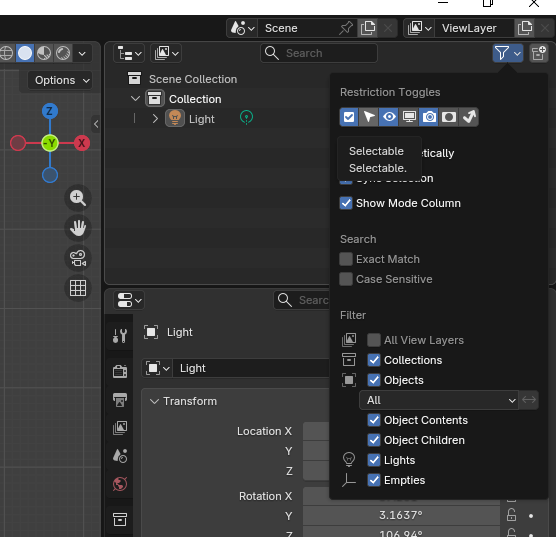This screenshot has height=537, width=556.
Task: Uncheck the Objects filter
Action: coord(374,380)
